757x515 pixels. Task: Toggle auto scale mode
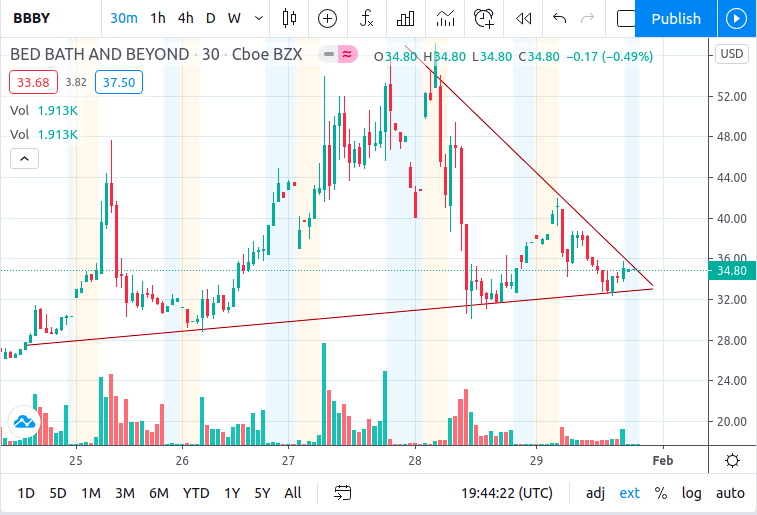(x=730, y=493)
